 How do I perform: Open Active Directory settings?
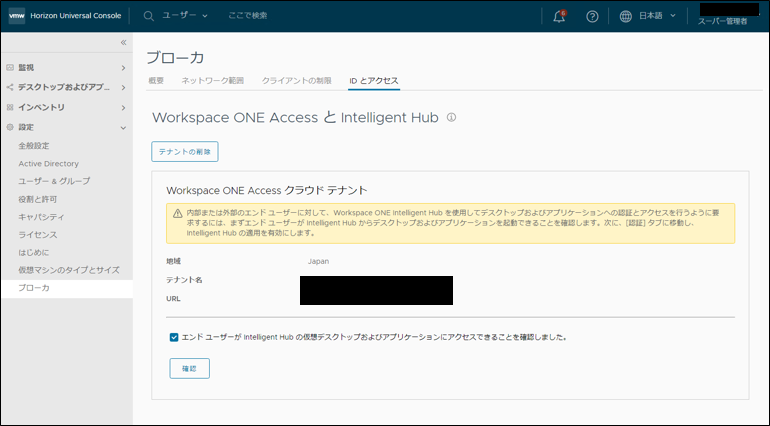pyautogui.click(x=49, y=164)
